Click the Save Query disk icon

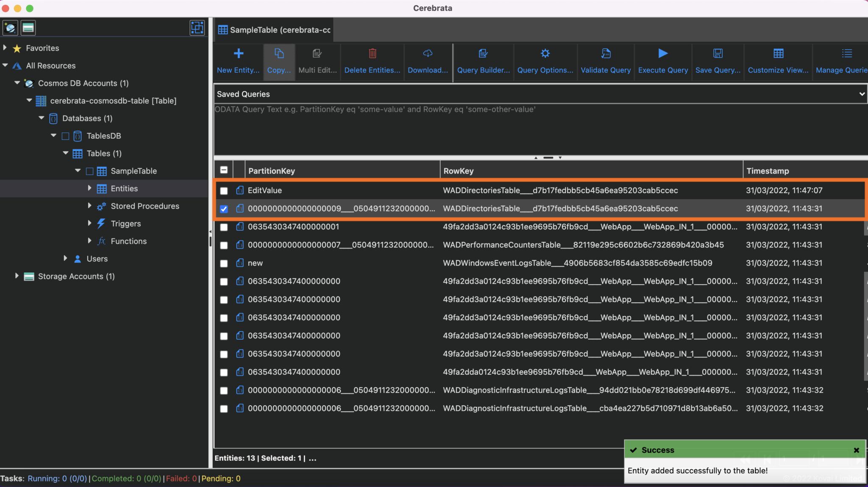[x=718, y=53]
